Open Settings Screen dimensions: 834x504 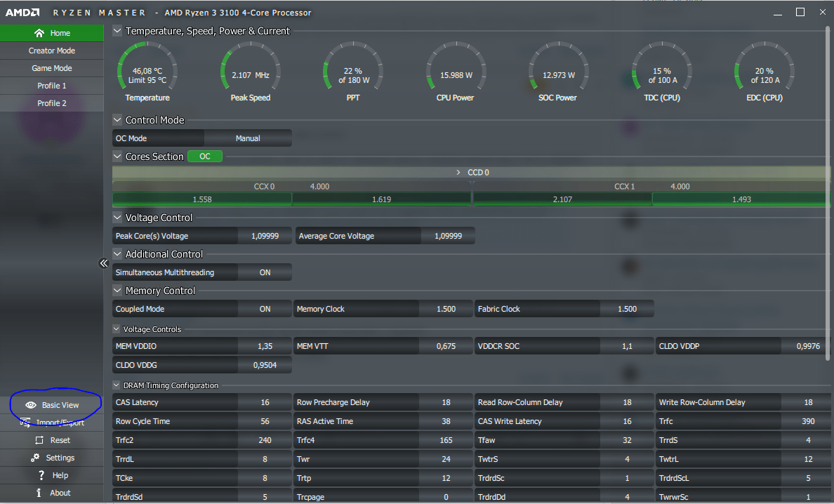pos(51,458)
